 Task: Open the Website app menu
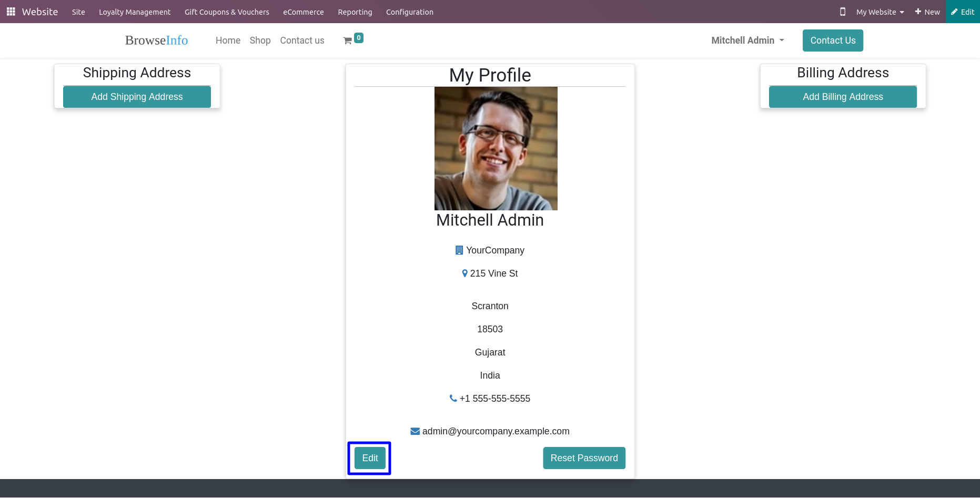pyautogui.click(x=40, y=12)
